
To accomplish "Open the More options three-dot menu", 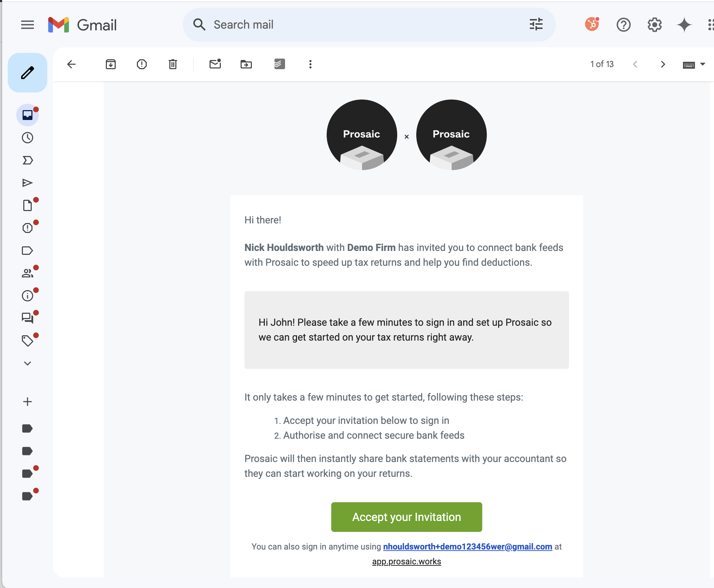I will tap(310, 64).
